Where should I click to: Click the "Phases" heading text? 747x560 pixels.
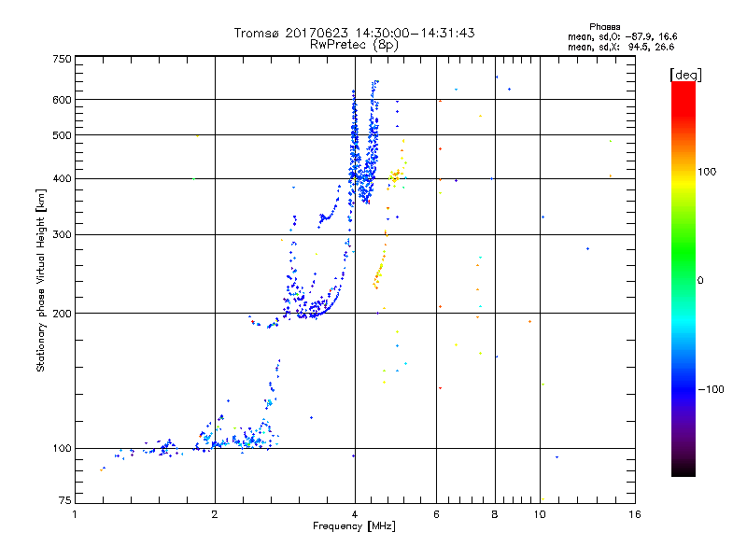(x=604, y=27)
